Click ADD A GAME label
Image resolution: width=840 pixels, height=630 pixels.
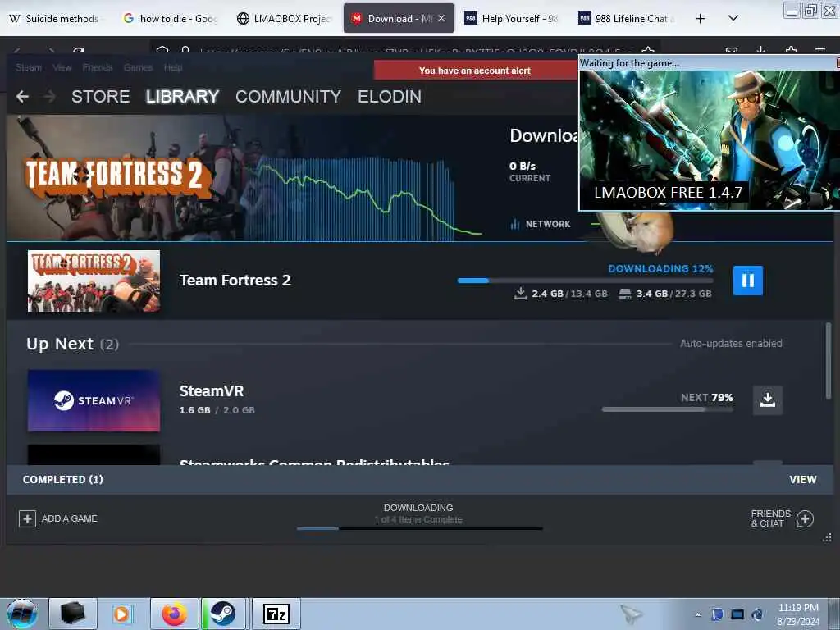click(x=70, y=518)
